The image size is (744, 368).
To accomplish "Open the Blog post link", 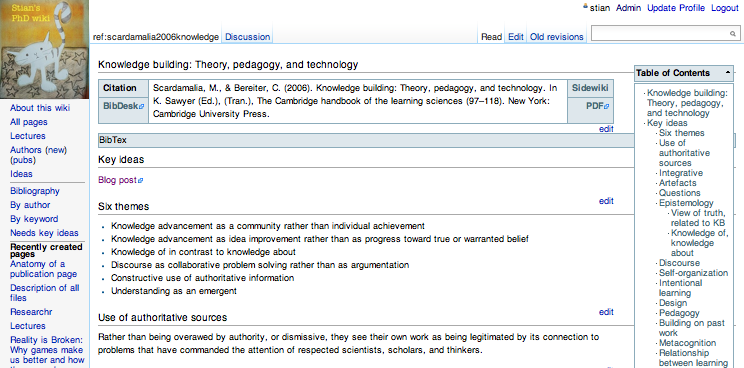I will tap(121, 180).
